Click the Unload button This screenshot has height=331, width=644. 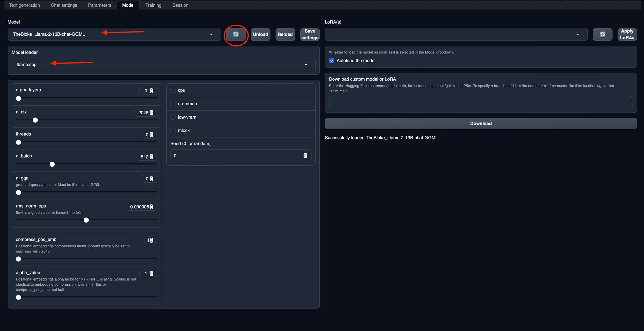tap(260, 34)
